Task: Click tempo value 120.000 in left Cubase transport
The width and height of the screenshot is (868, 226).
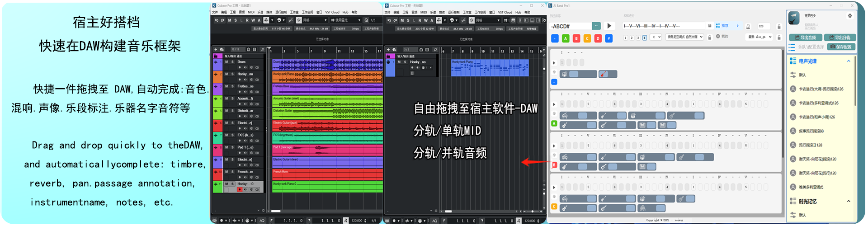Action: coord(357,221)
